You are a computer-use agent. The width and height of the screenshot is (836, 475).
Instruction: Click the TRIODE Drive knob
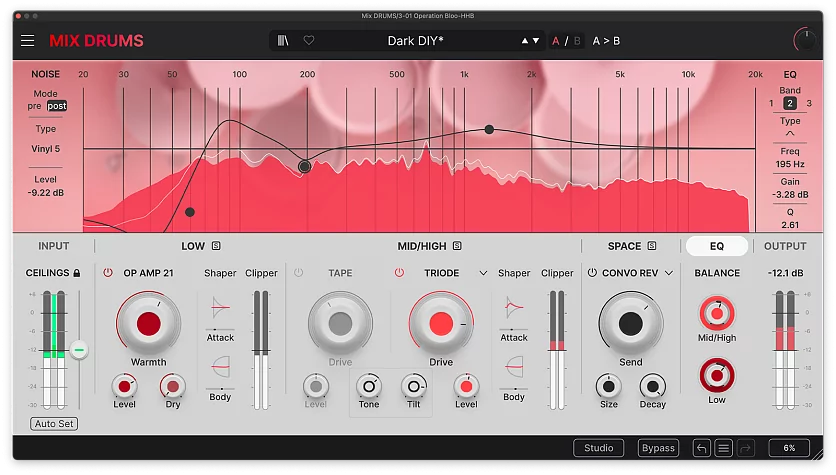coord(441,324)
